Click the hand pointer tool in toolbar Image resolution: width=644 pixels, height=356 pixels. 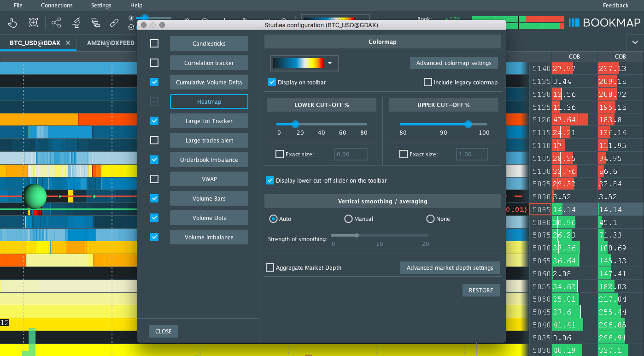[12, 23]
